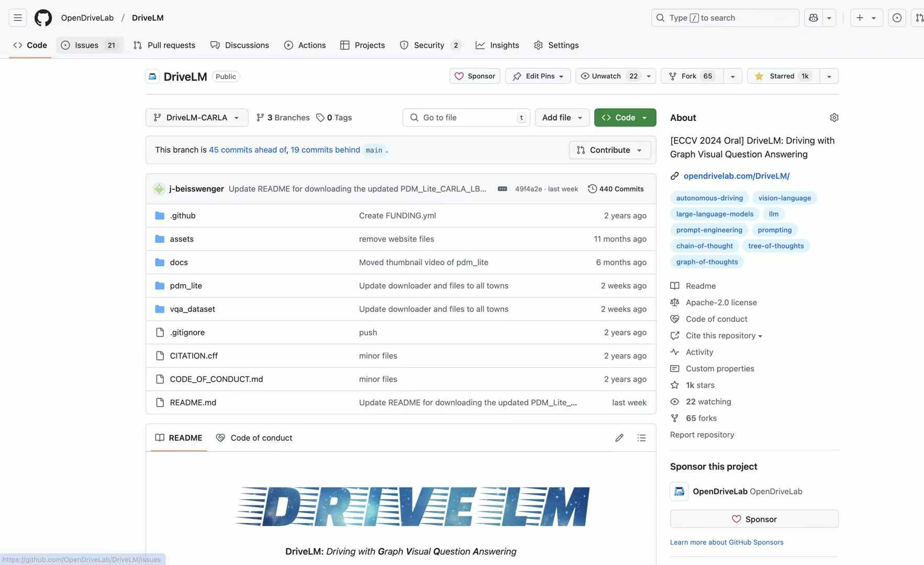Open 45 commits ahead of link
The image size is (924, 565).
coord(248,150)
